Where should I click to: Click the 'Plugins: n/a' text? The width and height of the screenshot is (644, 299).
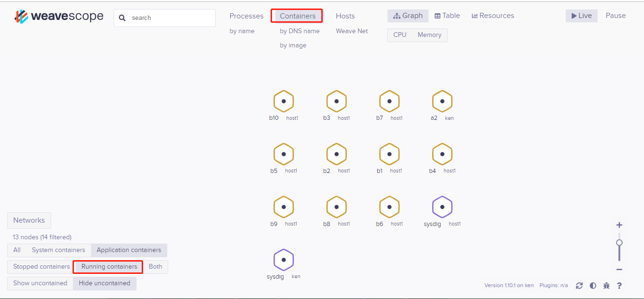pyautogui.click(x=553, y=285)
